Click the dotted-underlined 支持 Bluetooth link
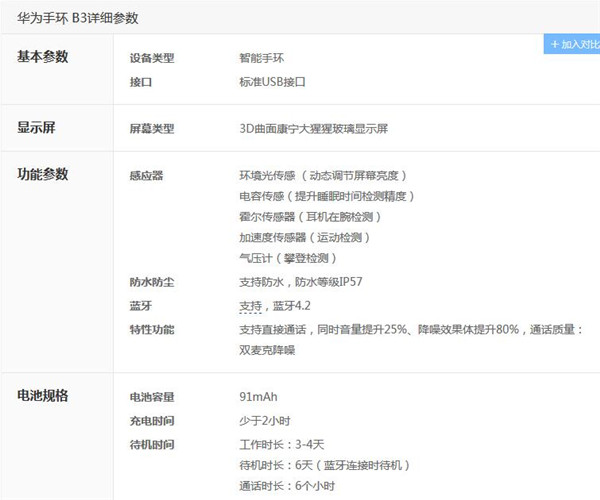600x500 pixels. [251, 306]
